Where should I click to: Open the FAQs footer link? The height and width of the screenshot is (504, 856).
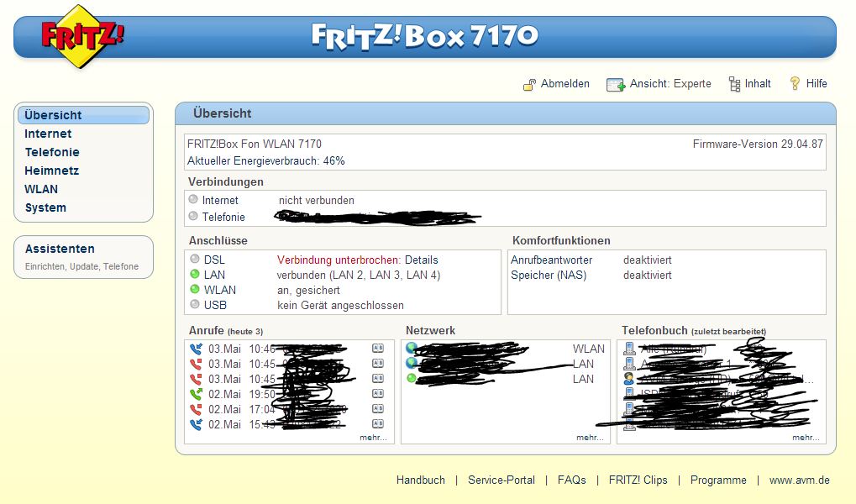tap(571, 480)
